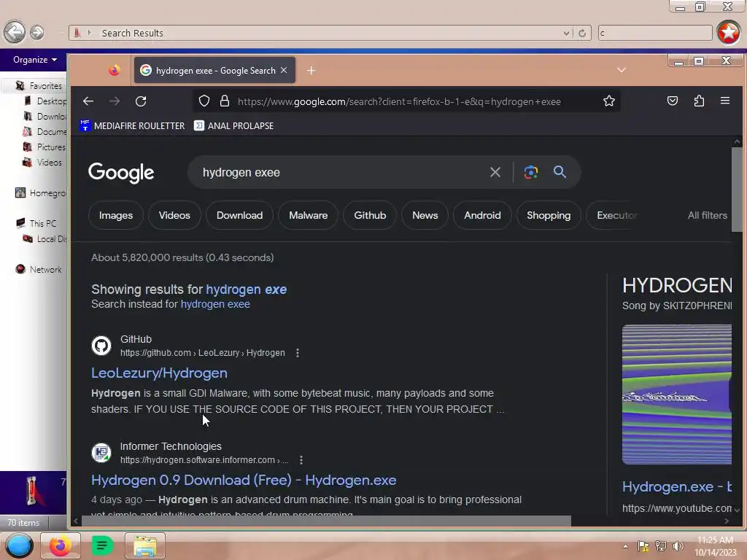747x560 pixels.
Task: Click the page vertical scrollbar thumb
Action: [x=737, y=189]
